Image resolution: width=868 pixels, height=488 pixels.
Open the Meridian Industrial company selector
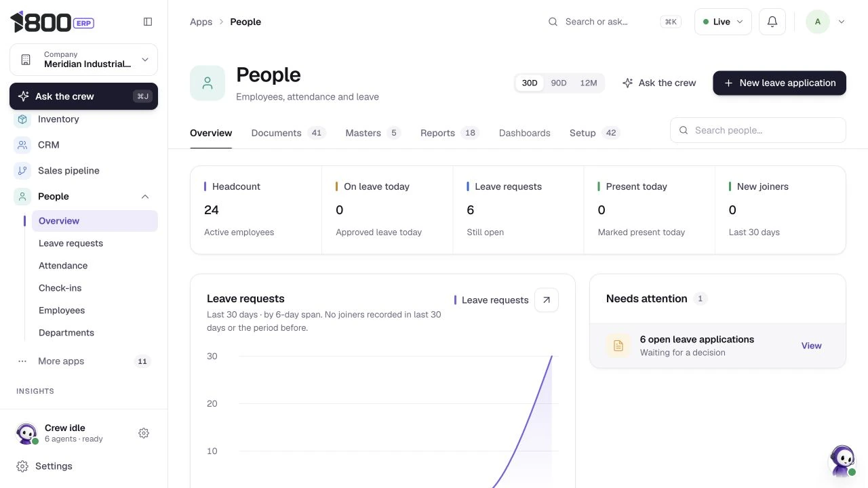(x=83, y=60)
